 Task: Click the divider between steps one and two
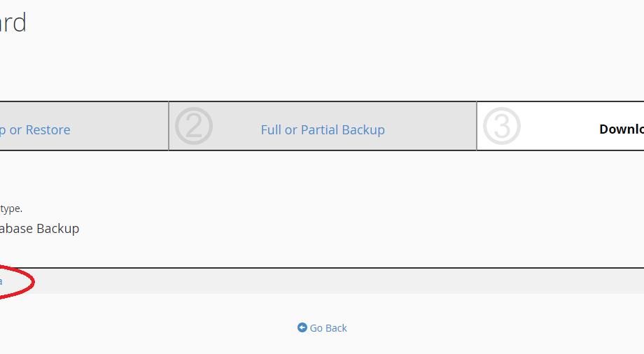169,126
